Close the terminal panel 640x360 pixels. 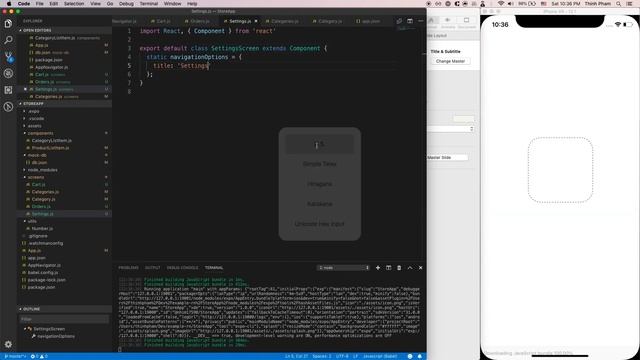[420, 268]
